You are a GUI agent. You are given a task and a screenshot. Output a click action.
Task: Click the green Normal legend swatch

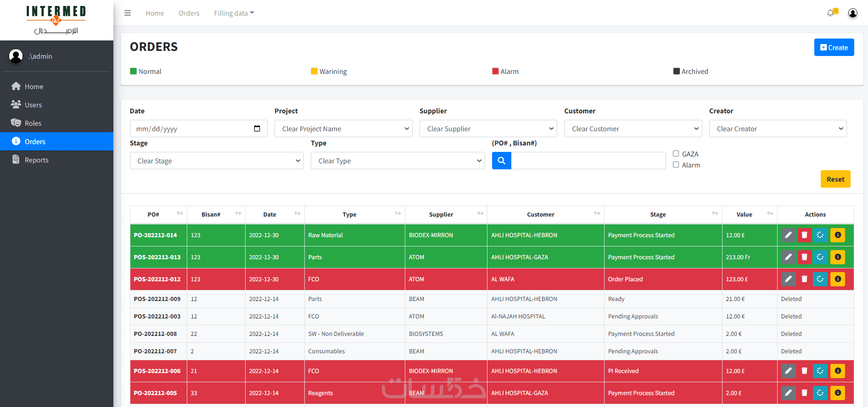point(134,71)
